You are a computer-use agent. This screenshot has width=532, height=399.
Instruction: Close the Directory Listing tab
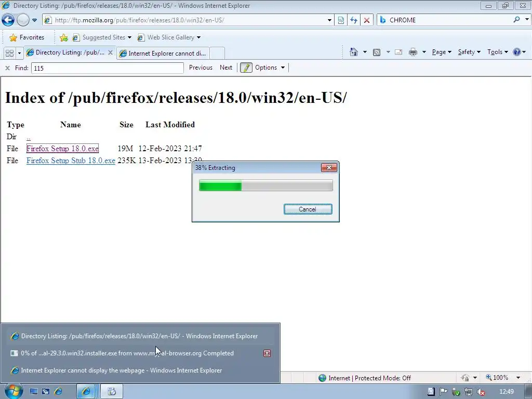[x=110, y=52]
